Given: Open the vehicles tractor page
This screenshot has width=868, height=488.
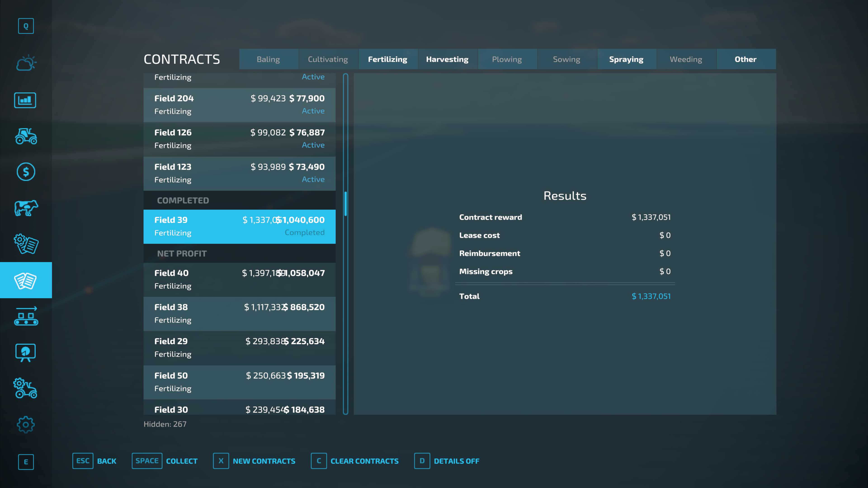Looking at the screenshot, I should 26,136.
